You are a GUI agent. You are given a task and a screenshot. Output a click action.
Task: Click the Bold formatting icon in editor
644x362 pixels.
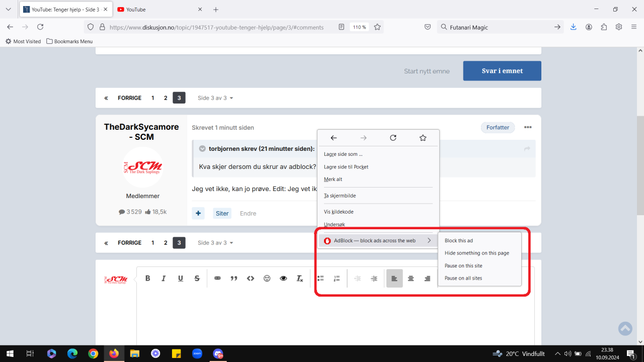(148, 278)
